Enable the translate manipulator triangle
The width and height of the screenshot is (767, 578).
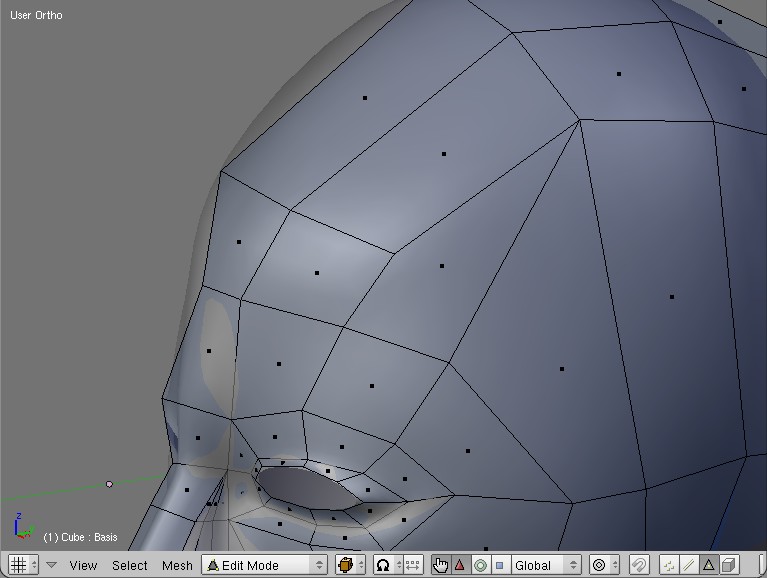click(x=460, y=565)
